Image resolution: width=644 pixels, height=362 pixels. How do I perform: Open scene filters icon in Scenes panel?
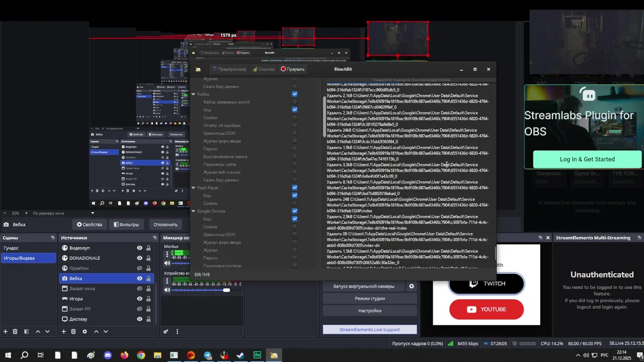26,331
